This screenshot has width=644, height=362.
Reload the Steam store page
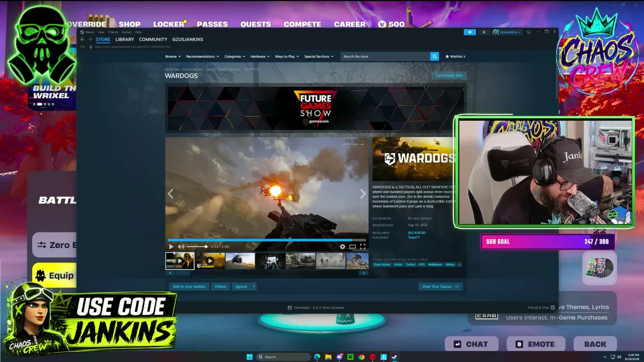coord(83,47)
